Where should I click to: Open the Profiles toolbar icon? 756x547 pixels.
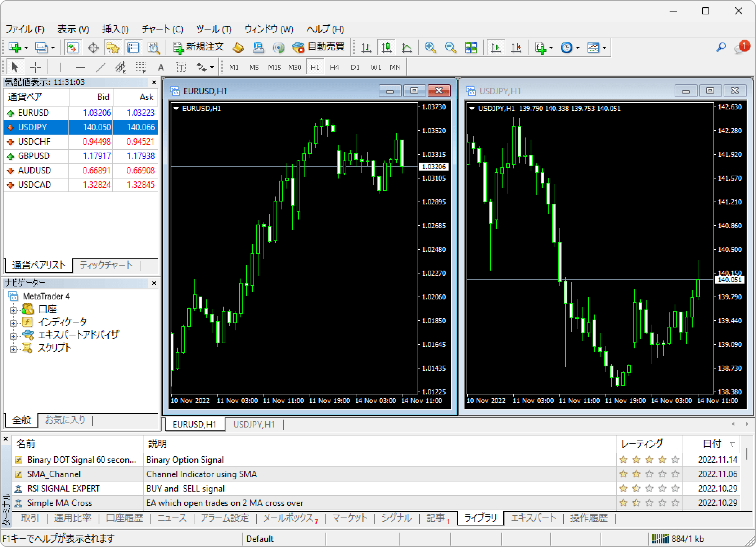tap(41, 47)
